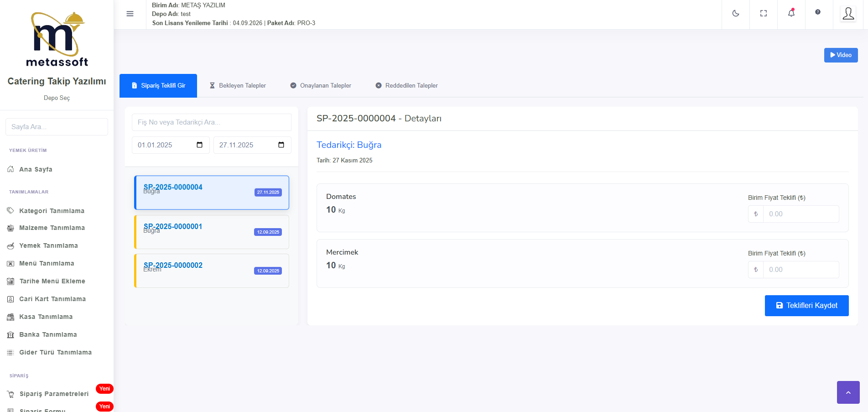This screenshot has width=868, height=412.
Task: Click the help question mark icon
Action: point(818,12)
